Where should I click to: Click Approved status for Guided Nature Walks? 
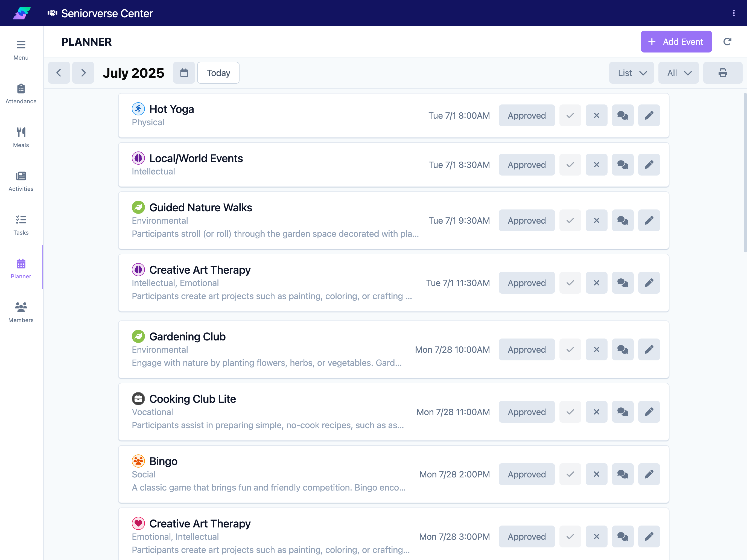pyautogui.click(x=526, y=220)
